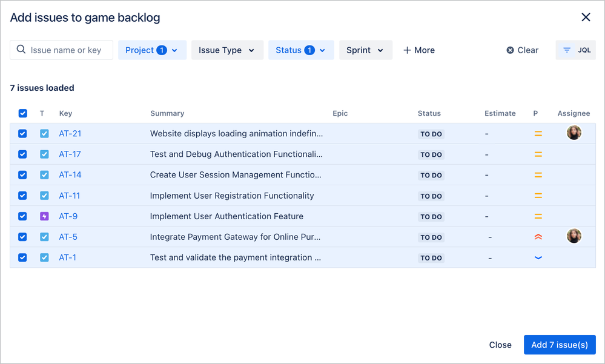Uncheck the AT-14 row checkbox
Screen dimensions: 605x364
click(x=22, y=175)
